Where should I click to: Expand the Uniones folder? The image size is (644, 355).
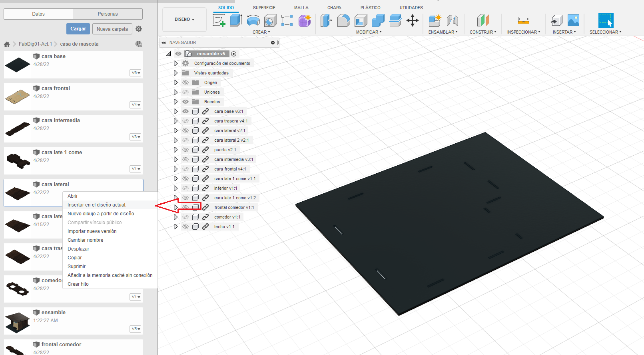pyautogui.click(x=175, y=92)
